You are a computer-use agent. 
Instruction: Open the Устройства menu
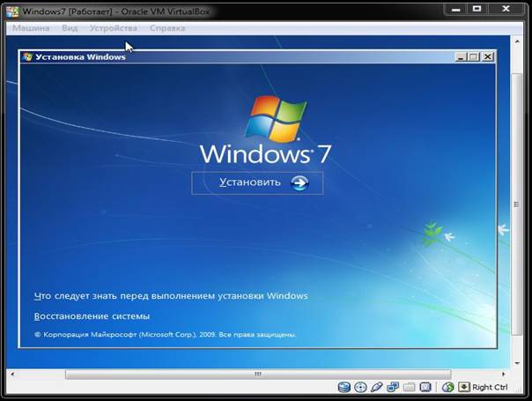pyautogui.click(x=114, y=28)
